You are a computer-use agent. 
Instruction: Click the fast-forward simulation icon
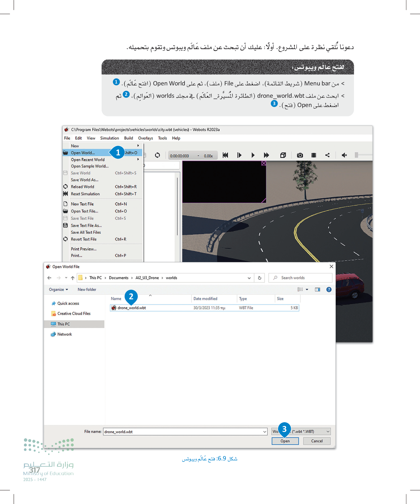pos(266,155)
